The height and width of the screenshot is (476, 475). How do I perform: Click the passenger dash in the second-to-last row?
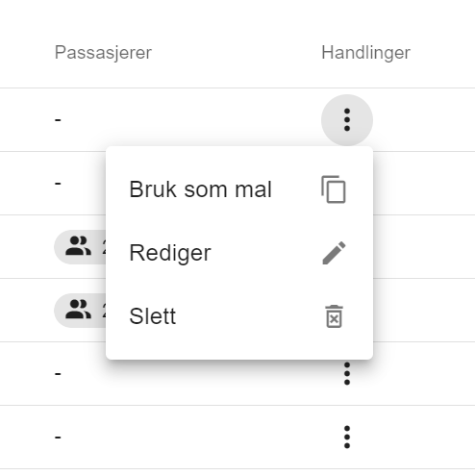[58, 374]
